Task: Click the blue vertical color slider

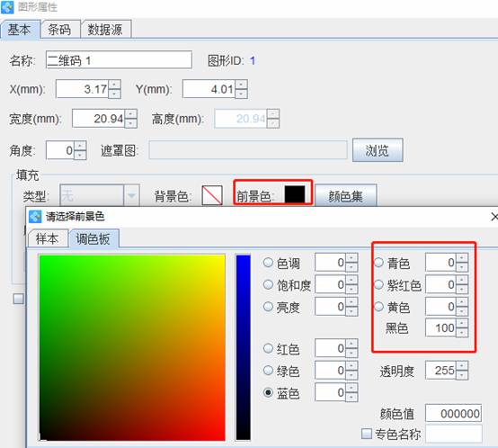Action: [244, 347]
